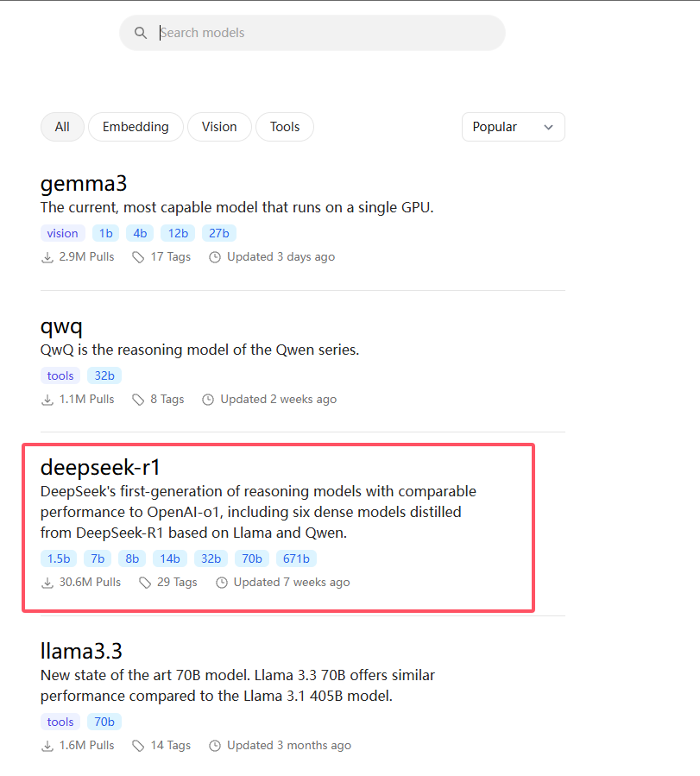Image resolution: width=700 pixels, height=776 pixels.
Task: Click the 29 Tags text
Action: coord(177,582)
